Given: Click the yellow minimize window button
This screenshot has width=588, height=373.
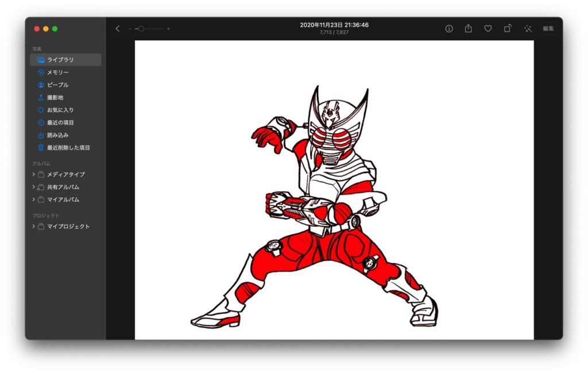Looking at the screenshot, I should pos(46,29).
